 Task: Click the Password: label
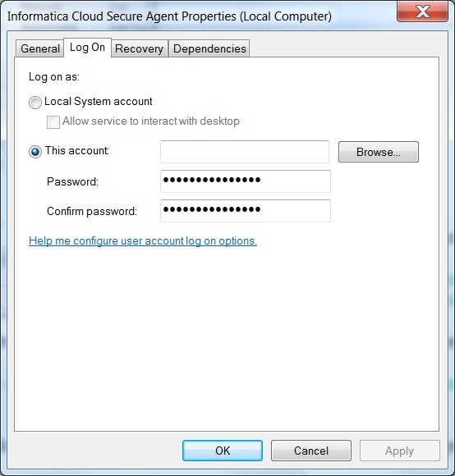point(72,181)
